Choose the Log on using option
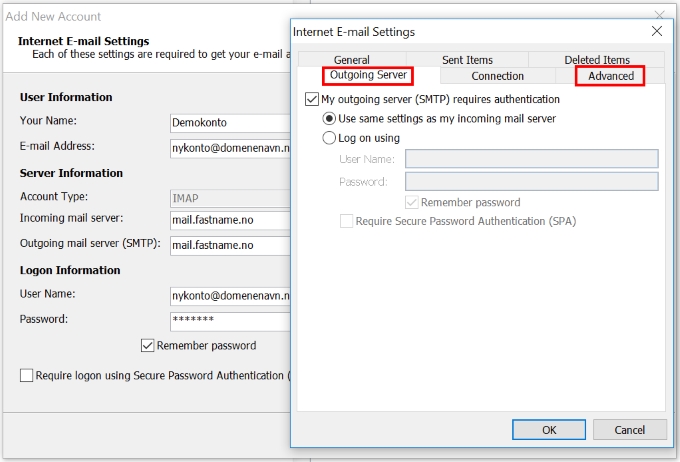Screen dimensions: 680x462 pos(329,138)
